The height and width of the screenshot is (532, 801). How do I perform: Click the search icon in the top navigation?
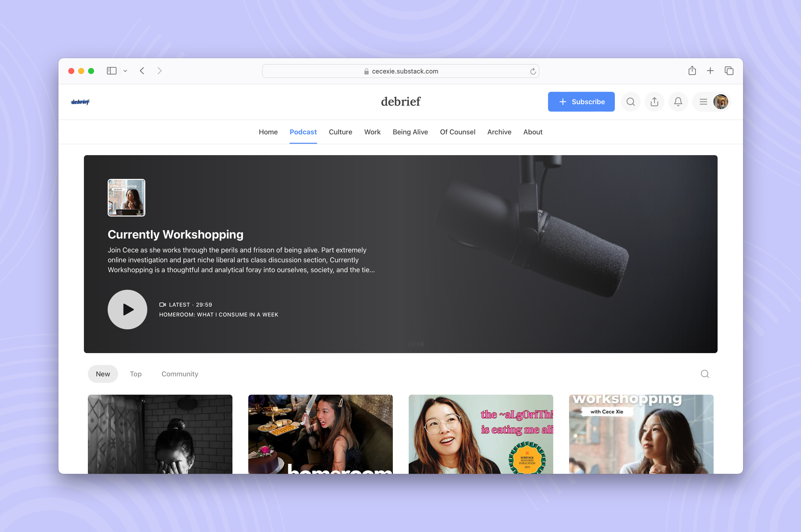point(631,101)
